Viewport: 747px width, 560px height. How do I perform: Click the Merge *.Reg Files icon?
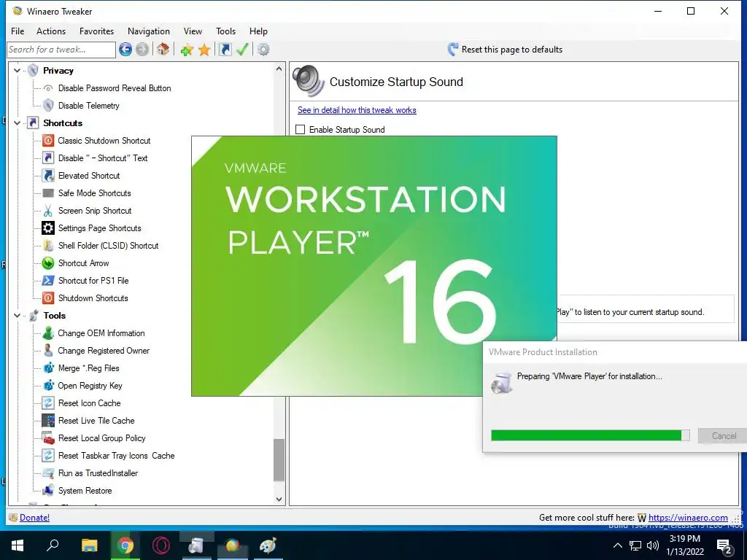[x=48, y=368]
